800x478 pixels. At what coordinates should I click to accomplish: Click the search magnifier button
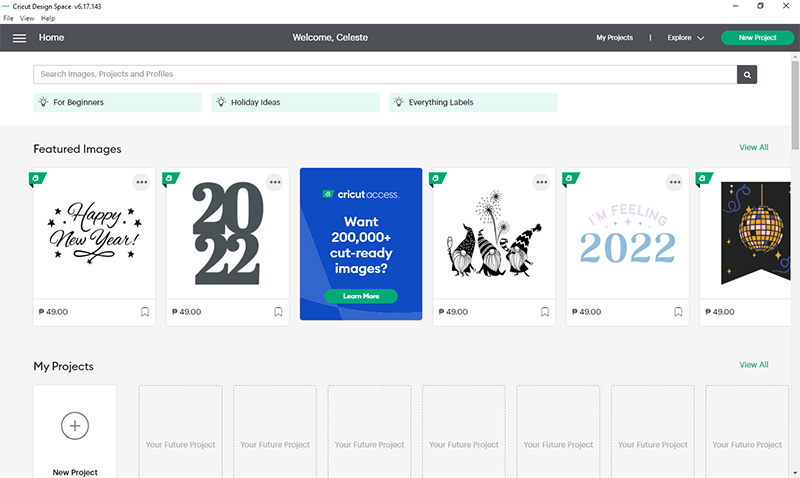pos(747,74)
